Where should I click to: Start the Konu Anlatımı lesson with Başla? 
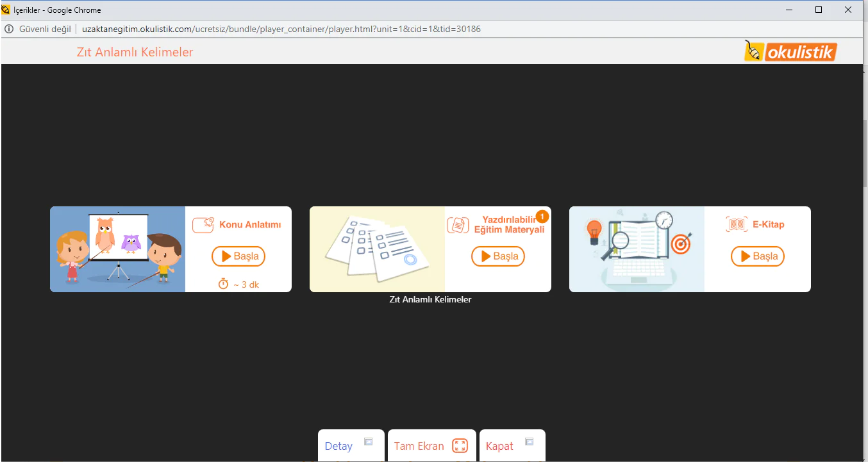[x=238, y=256]
